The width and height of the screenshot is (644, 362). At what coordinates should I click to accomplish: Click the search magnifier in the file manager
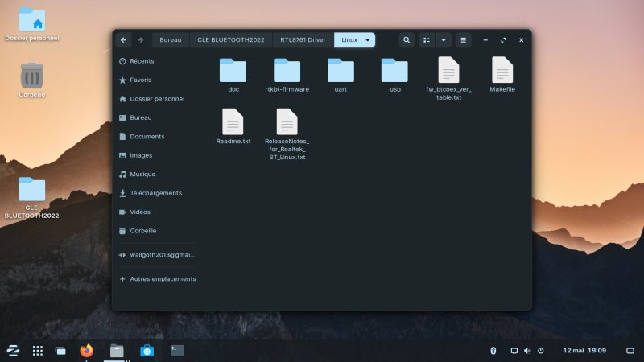pos(407,39)
